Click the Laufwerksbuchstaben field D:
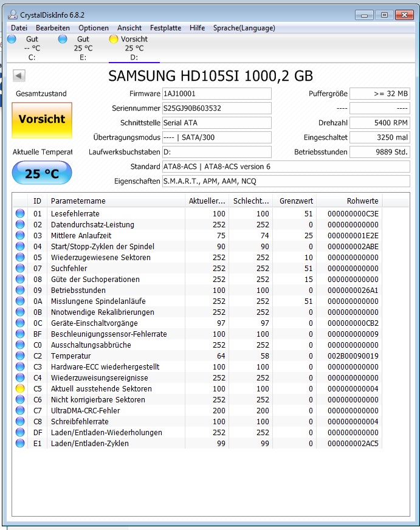Image resolution: width=420 pixels, height=530 pixels. coord(216,152)
